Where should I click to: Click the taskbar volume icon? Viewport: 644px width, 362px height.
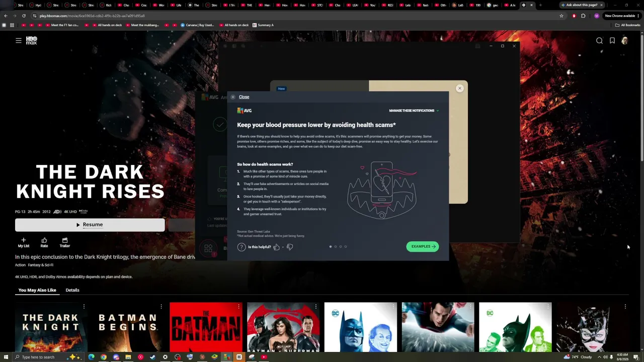[x=605, y=357]
